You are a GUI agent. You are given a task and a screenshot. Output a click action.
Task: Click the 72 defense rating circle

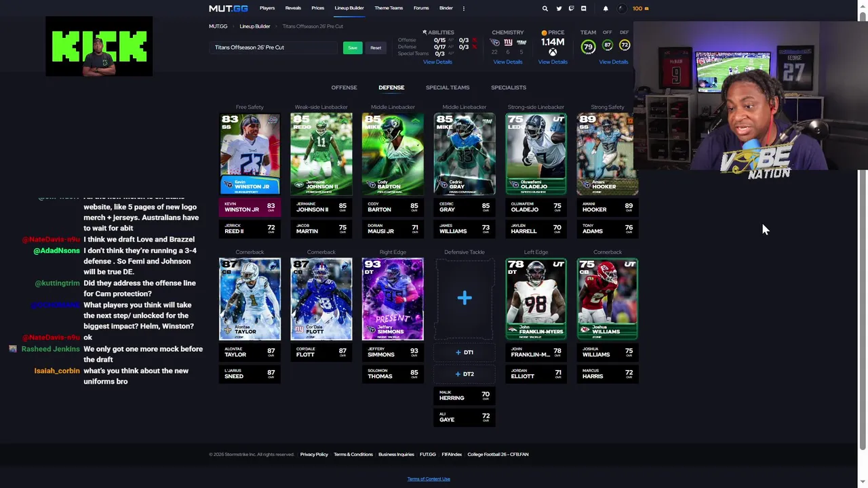coord(625,45)
